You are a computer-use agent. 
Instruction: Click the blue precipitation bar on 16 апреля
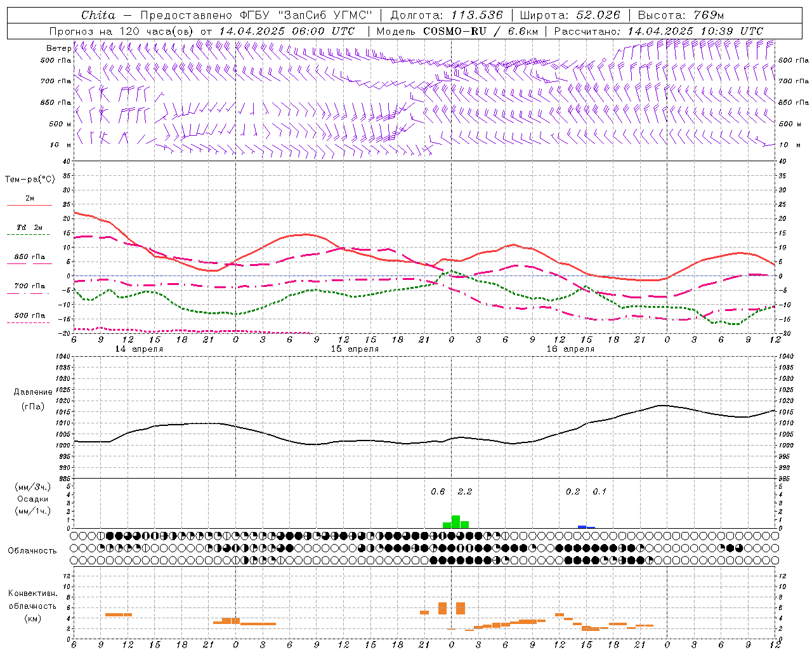click(x=582, y=527)
